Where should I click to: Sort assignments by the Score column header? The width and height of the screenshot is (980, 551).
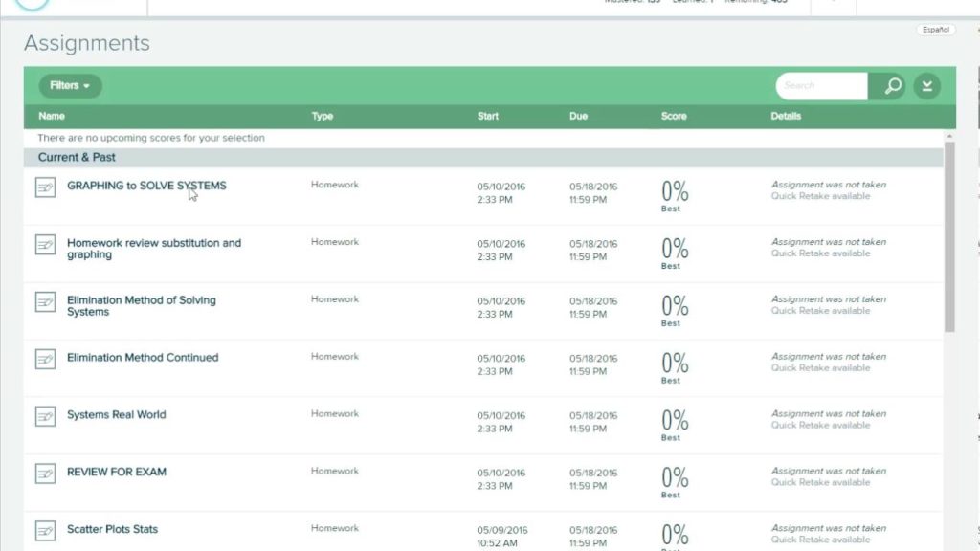click(674, 116)
